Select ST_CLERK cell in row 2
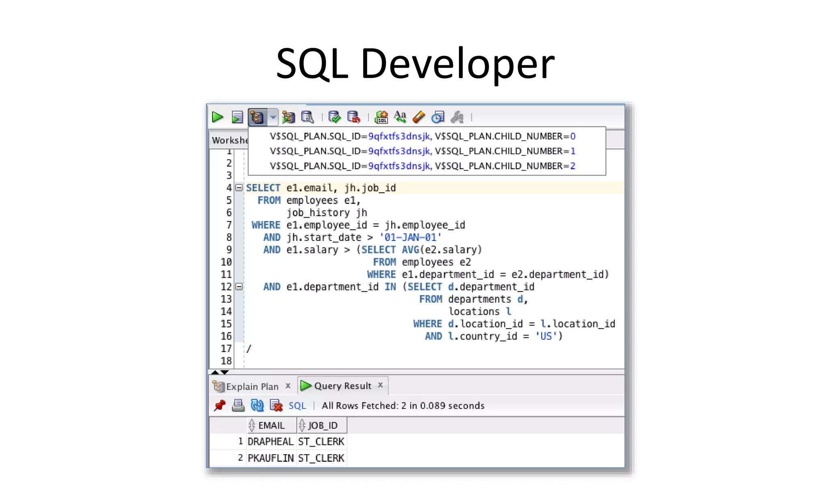This screenshot has height=504, width=831. coord(321,458)
